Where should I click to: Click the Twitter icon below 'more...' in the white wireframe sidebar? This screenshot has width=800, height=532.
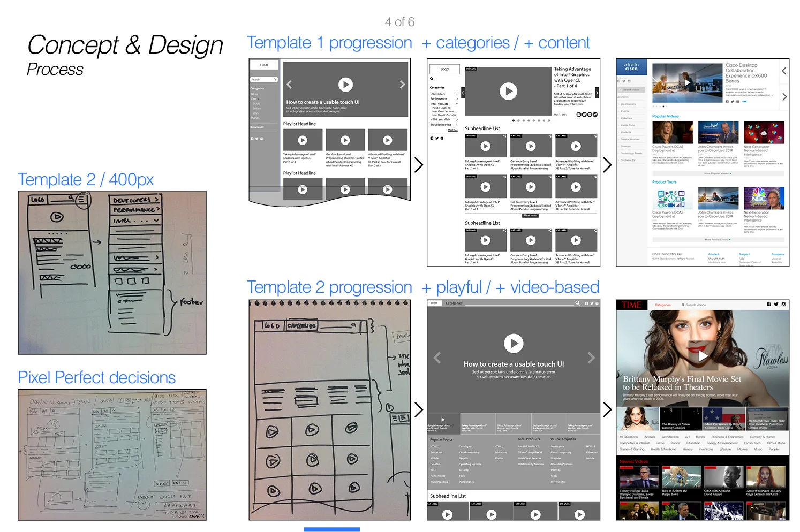[437, 138]
